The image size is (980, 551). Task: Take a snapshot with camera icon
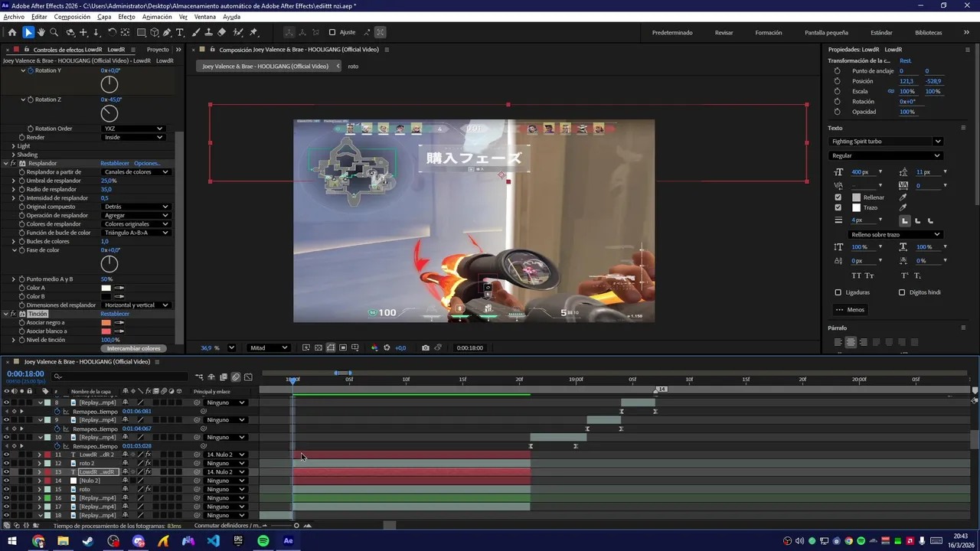425,347
